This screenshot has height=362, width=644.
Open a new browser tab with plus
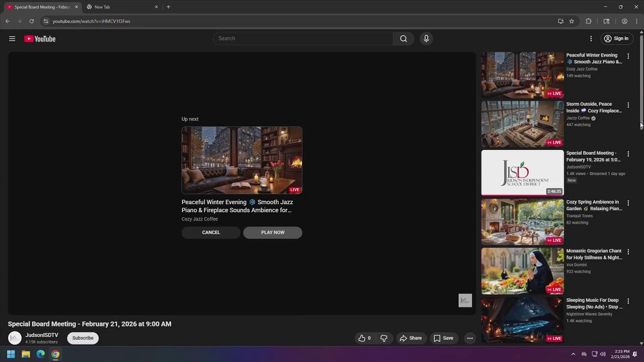point(168,7)
